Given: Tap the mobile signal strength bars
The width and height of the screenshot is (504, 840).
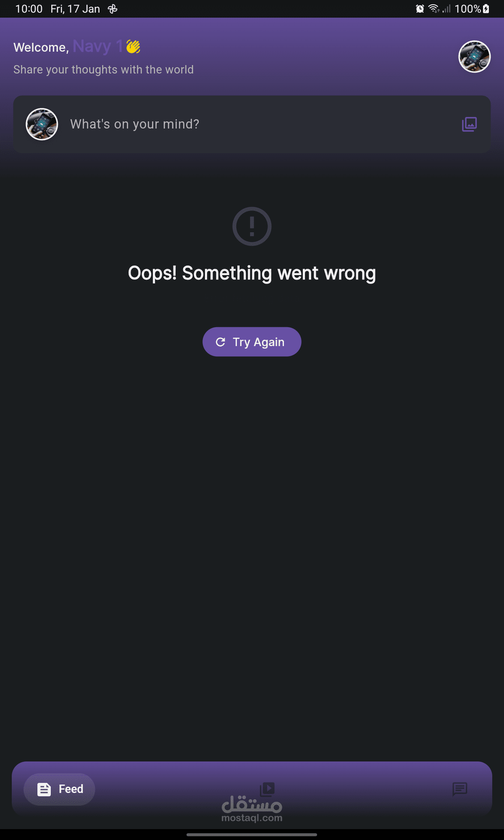Looking at the screenshot, I should click(x=446, y=9).
